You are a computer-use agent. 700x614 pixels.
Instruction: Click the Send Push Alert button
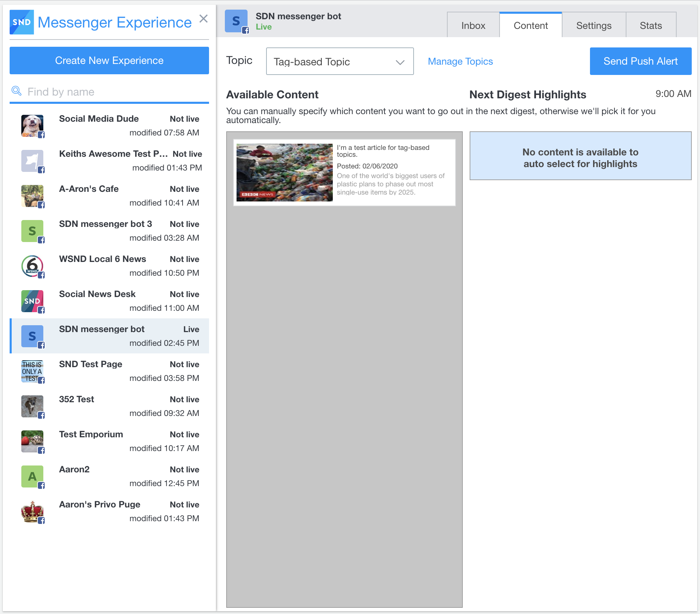click(641, 61)
